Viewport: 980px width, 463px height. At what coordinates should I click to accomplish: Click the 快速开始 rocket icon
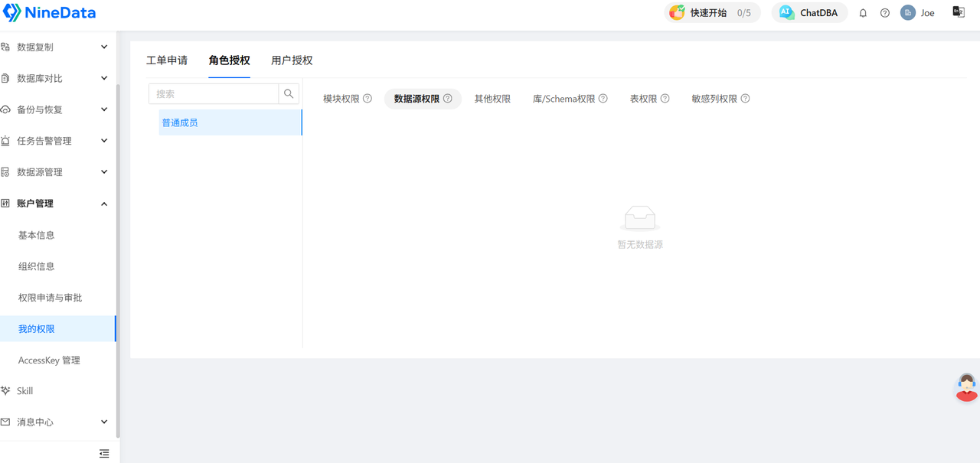click(x=677, y=12)
